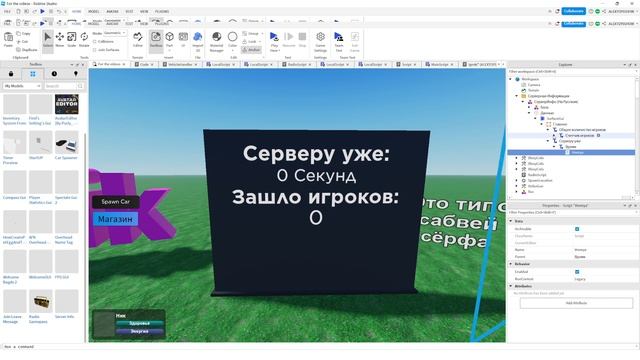The width and height of the screenshot is (640, 360).
Task: Click the Toolbox search field
Action: click(x=60, y=86)
